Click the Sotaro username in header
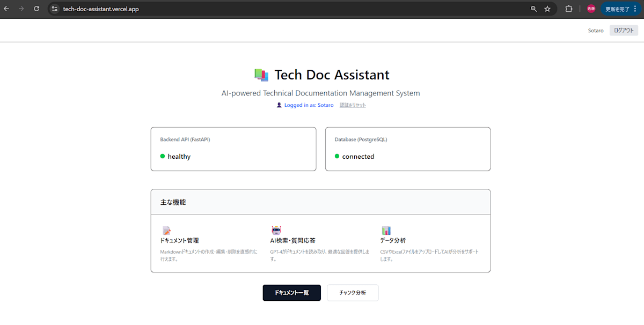Image resolution: width=644 pixels, height=325 pixels. click(x=596, y=31)
